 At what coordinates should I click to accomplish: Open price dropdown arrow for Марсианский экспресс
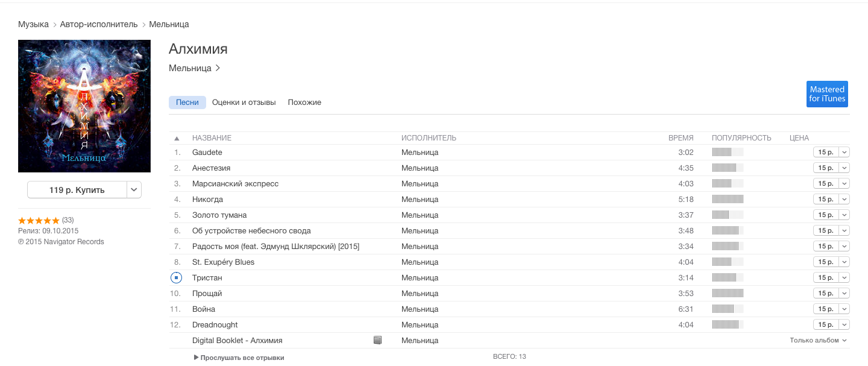point(844,183)
